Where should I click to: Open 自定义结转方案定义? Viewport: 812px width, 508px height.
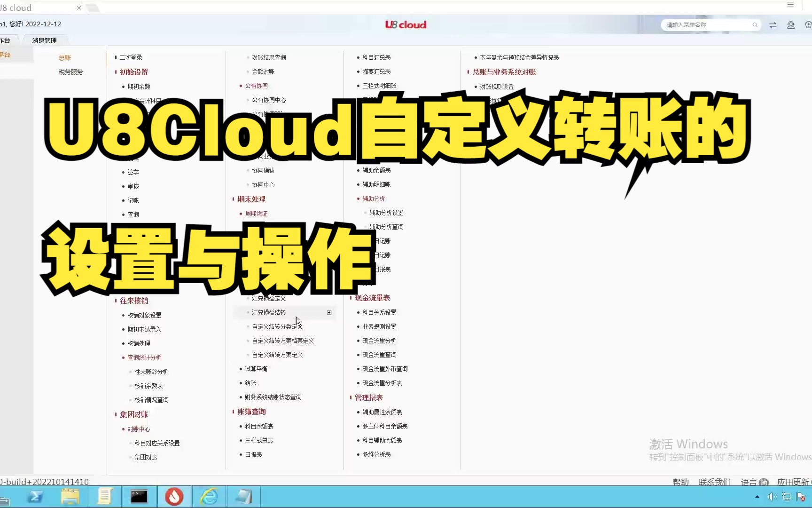pyautogui.click(x=277, y=355)
